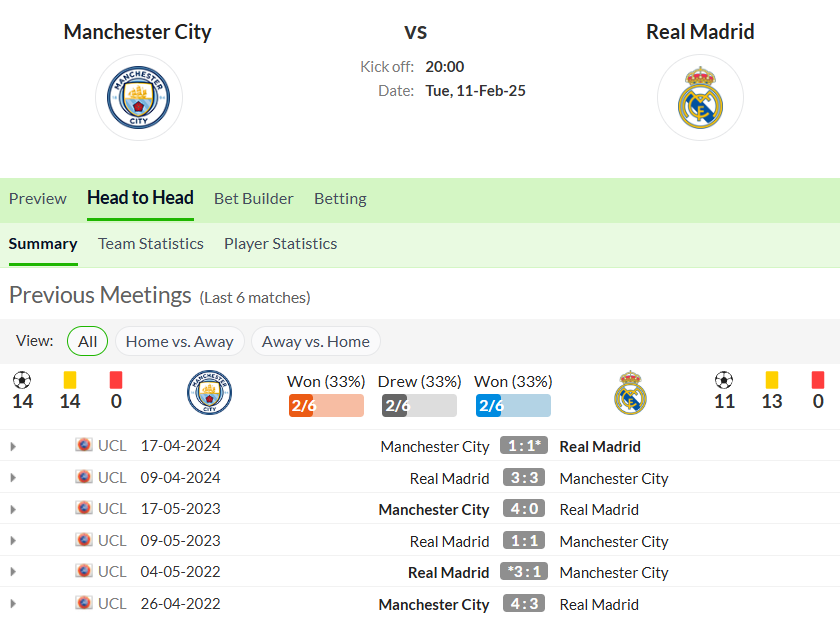Open the Preview tab

[x=38, y=199]
